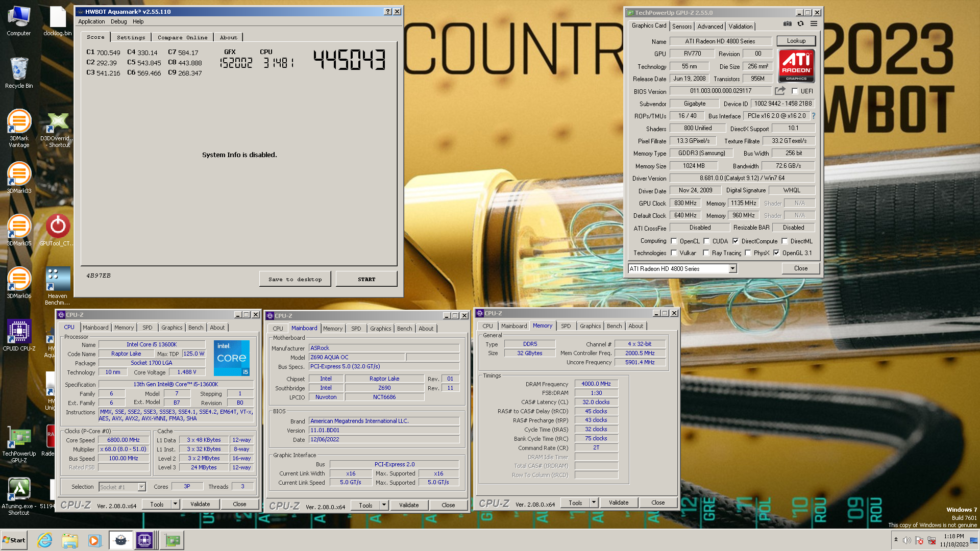The width and height of the screenshot is (980, 551).
Task: Launch Internet Explorer from the taskbar
Action: click(45, 540)
